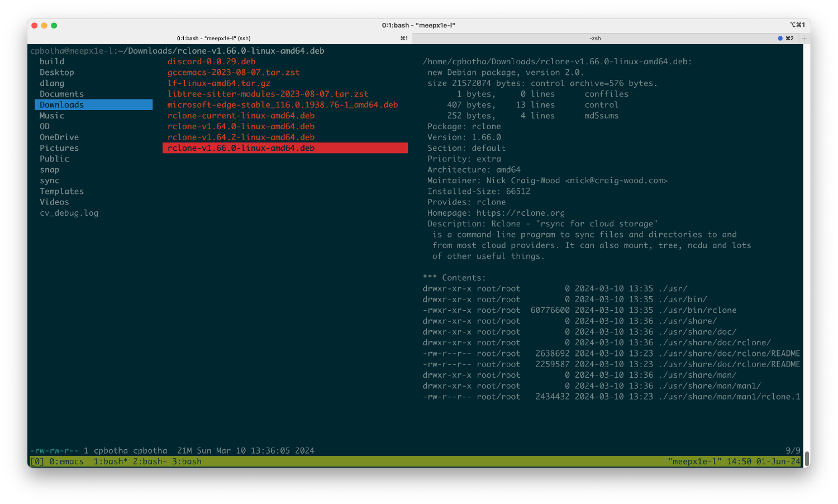Click the new tab plus button
Screen dimensions: 838x504
[x=804, y=38]
